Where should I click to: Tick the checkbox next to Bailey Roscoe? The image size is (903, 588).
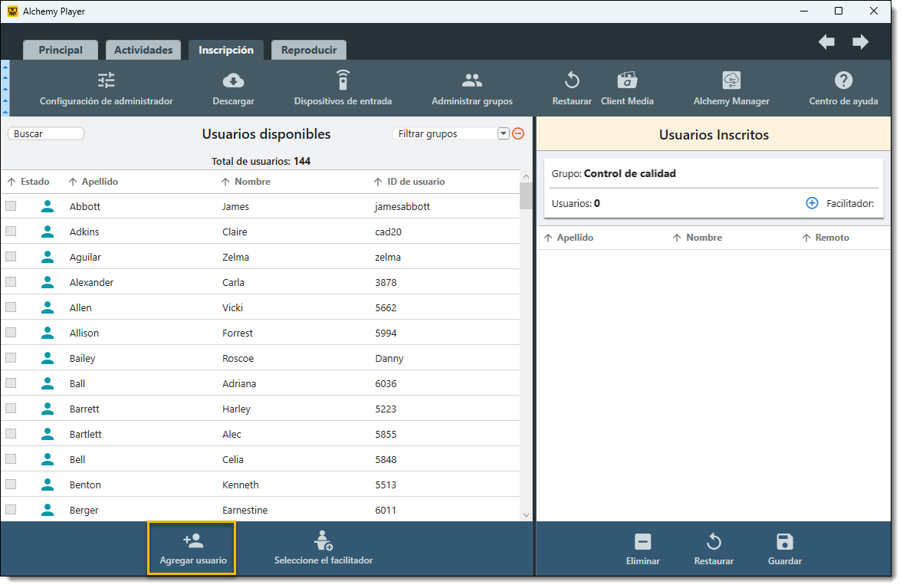point(11,358)
